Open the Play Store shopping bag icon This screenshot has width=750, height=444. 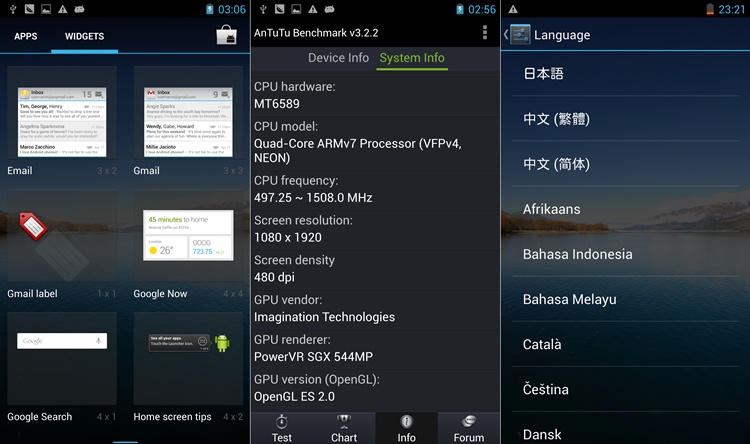pos(227,35)
